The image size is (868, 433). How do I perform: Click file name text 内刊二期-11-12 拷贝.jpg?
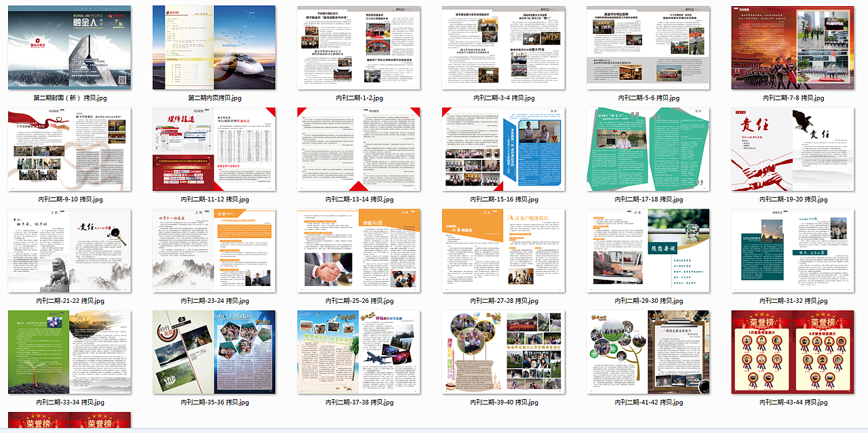(x=214, y=200)
